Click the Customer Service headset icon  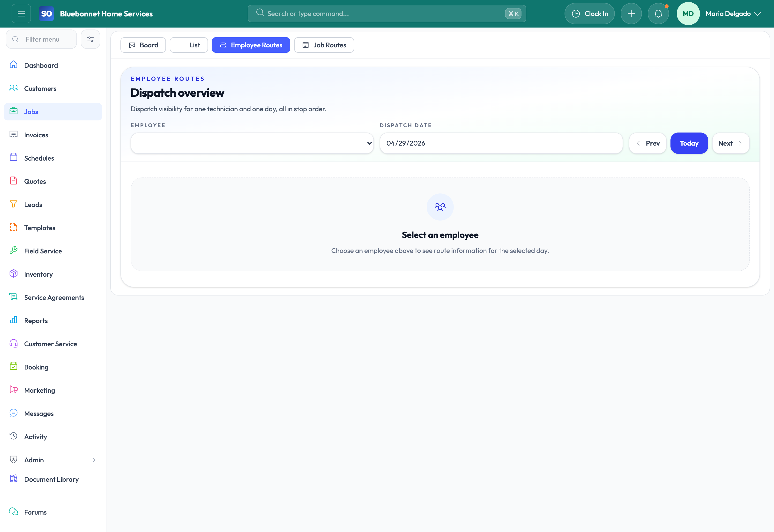[x=14, y=343]
